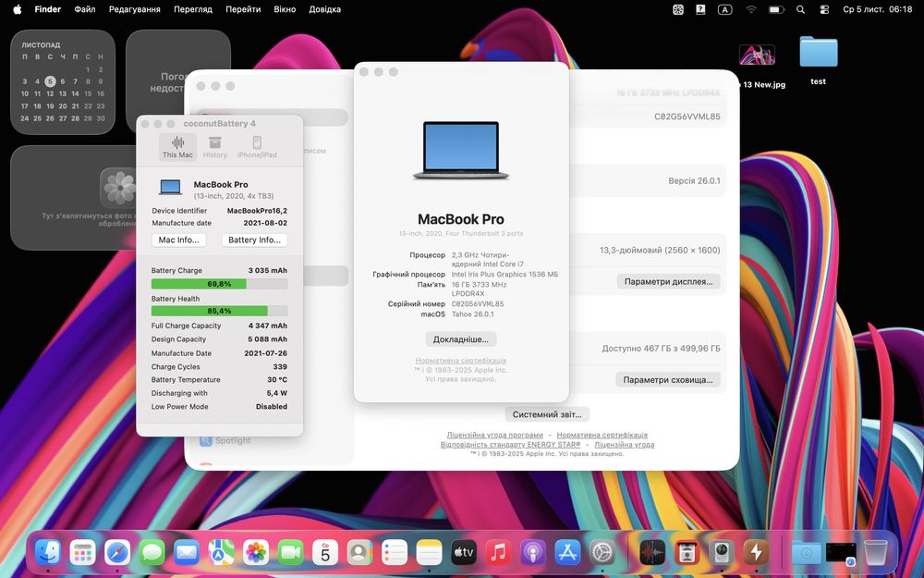
Task: Open Notes app in Dock
Action: click(x=429, y=553)
